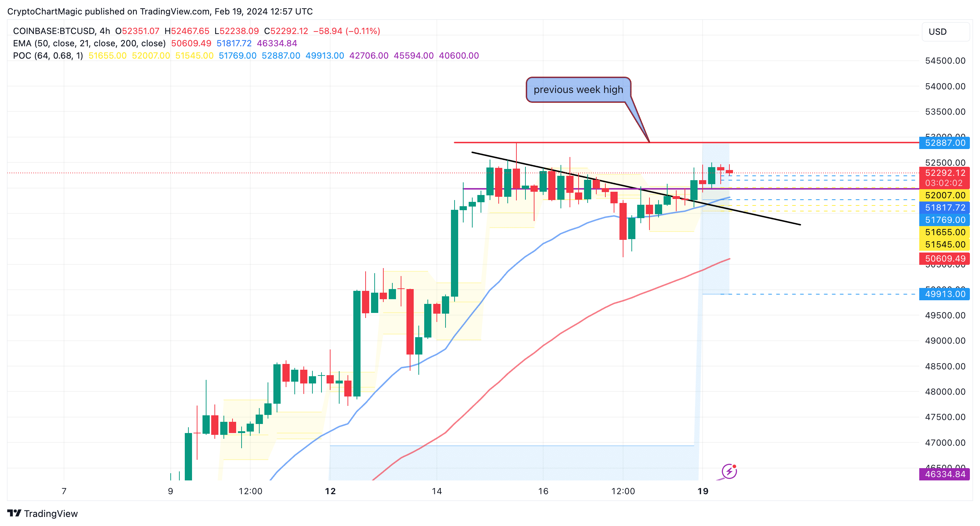The image size is (980, 526).
Task: Click the POC value 40600.00 in legend
Action: pos(459,56)
